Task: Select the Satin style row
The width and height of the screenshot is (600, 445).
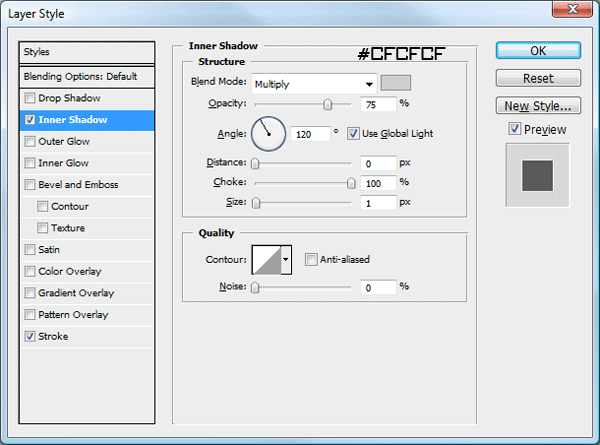Action: tap(87, 250)
